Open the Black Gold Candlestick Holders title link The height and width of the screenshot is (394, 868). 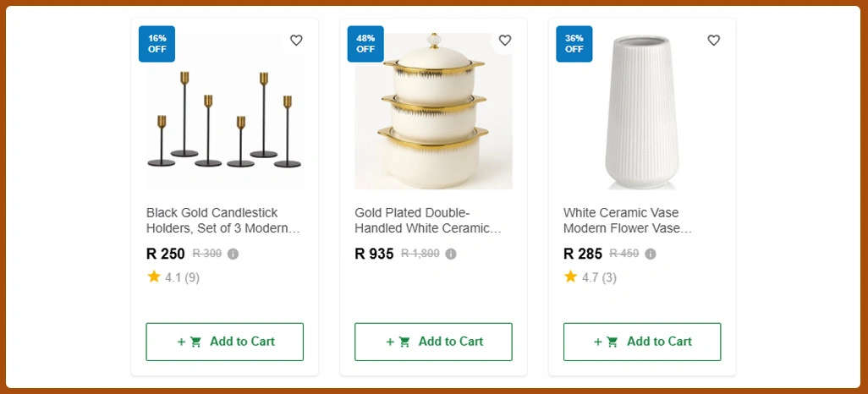click(222, 221)
